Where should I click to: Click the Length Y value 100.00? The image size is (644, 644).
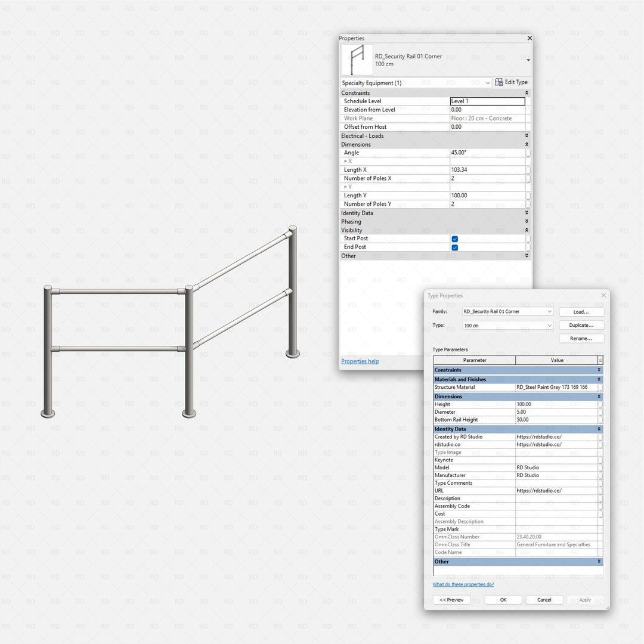tap(488, 196)
